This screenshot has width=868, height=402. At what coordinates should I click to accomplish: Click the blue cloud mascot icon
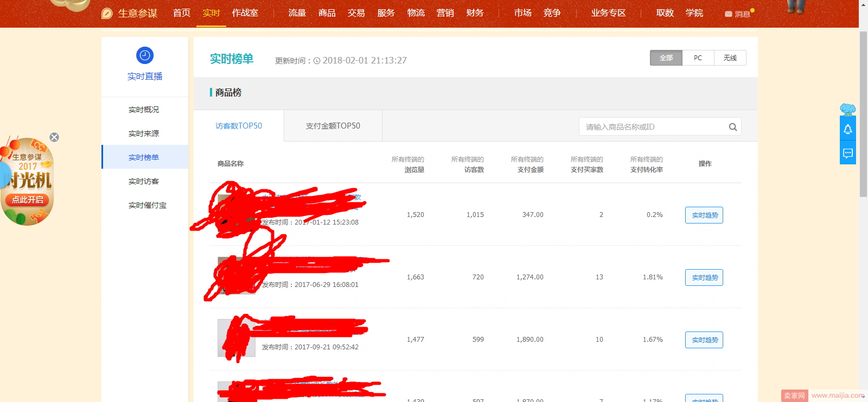coord(848,110)
